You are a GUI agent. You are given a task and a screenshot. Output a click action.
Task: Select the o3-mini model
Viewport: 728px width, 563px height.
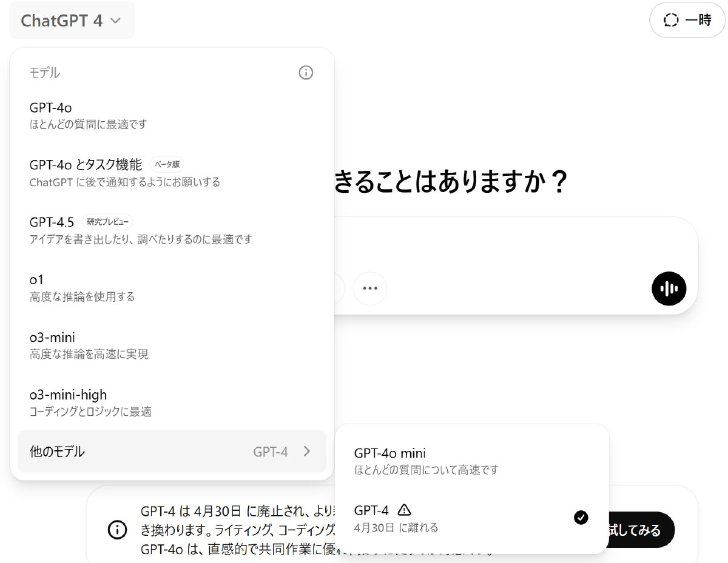(x=172, y=345)
